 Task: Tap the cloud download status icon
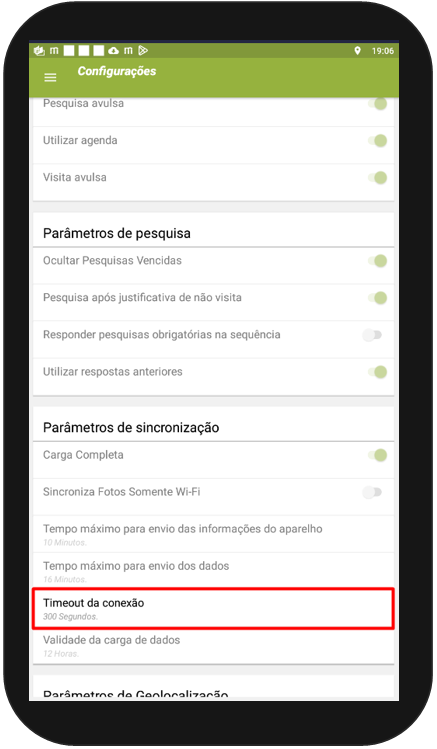[113, 51]
